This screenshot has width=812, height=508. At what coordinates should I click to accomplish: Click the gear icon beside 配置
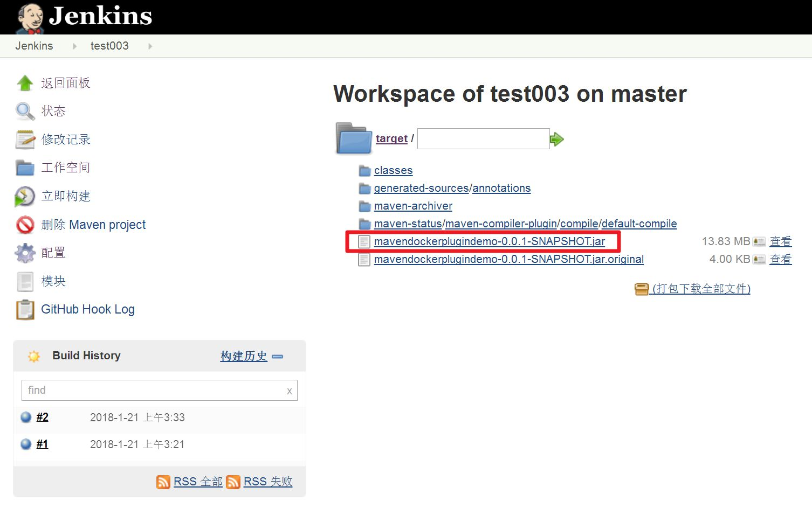click(x=25, y=253)
